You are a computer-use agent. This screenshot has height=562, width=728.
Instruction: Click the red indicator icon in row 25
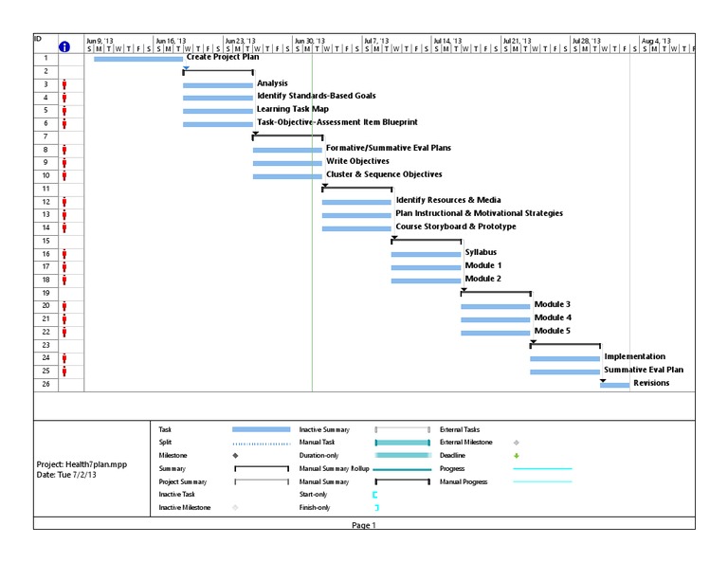point(64,372)
